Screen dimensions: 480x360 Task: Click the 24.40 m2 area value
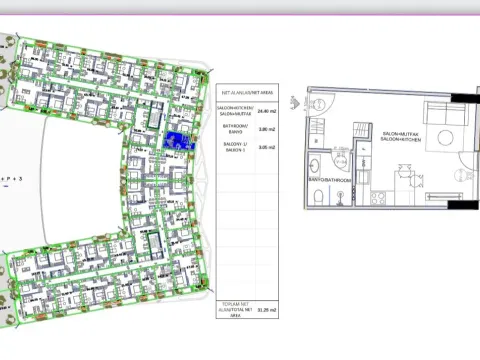point(267,111)
